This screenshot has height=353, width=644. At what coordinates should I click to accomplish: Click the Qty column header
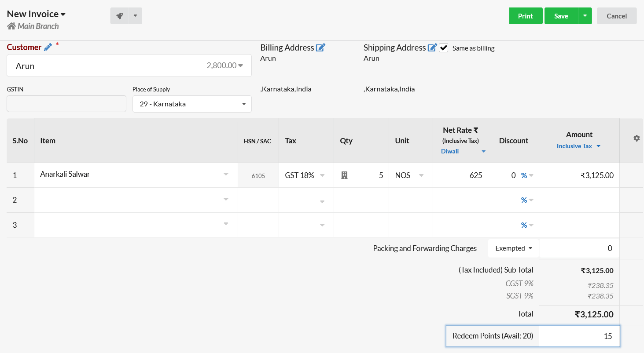tap(346, 141)
